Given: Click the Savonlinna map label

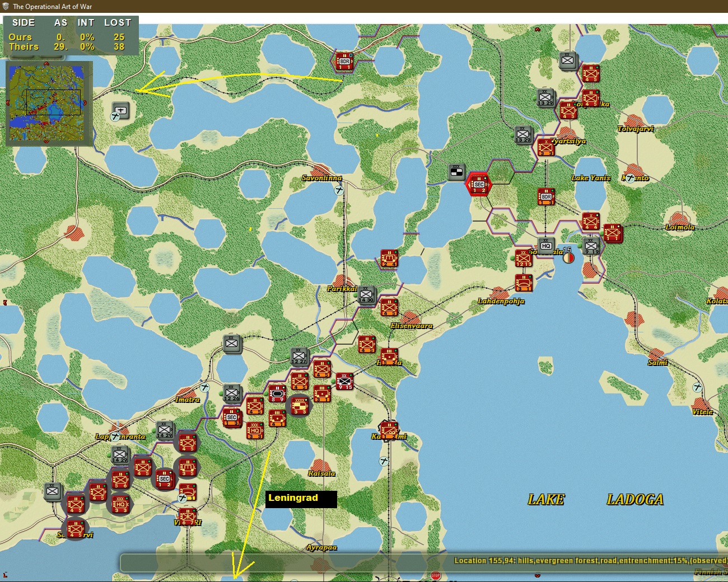Looking at the screenshot, I should (321, 178).
